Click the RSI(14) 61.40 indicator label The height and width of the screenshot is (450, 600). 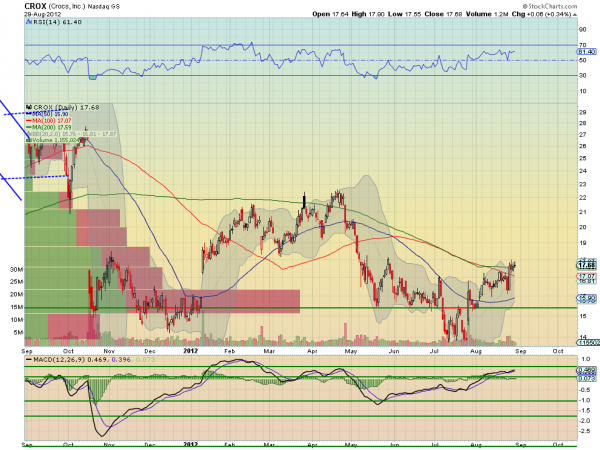click(x=57, y=22)
